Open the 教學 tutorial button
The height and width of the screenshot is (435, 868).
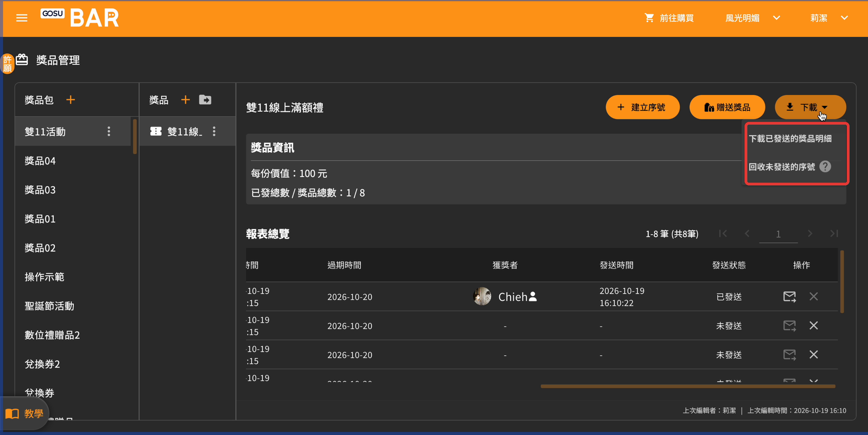tap(24, 414)
